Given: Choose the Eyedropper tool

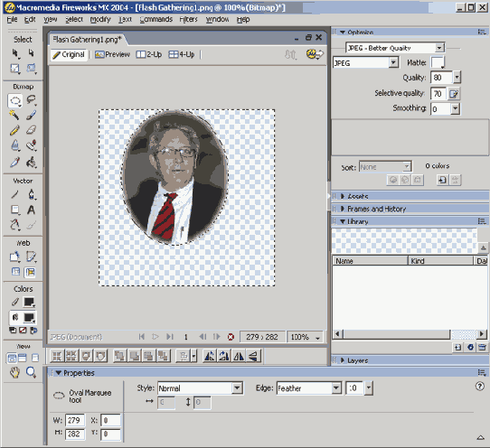Looking at the screenshot, I should tap(14, 163).
